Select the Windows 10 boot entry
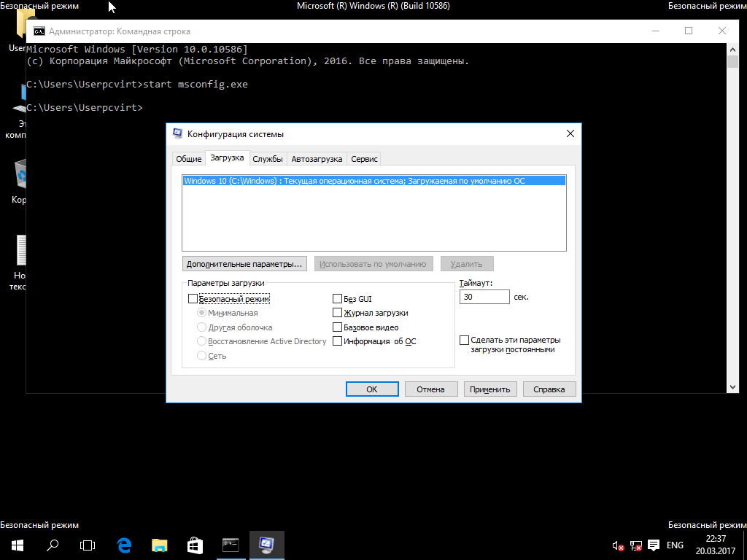Image resolution: width=747 pixels, height=560 pixels. [x=374, y=181]
